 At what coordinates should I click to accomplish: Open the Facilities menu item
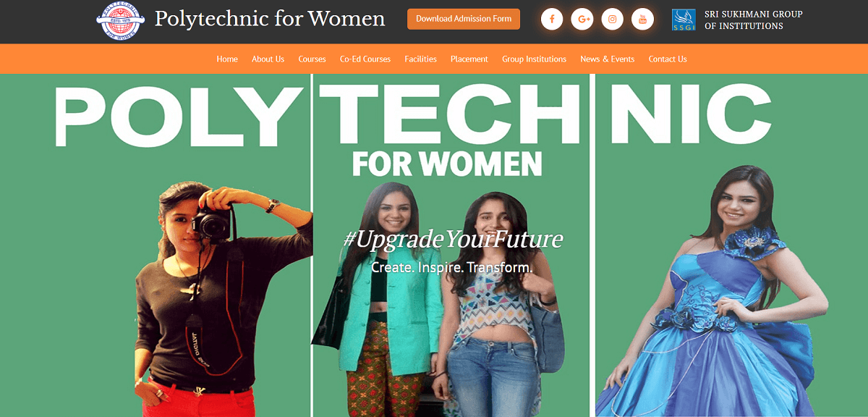point(421,59)
